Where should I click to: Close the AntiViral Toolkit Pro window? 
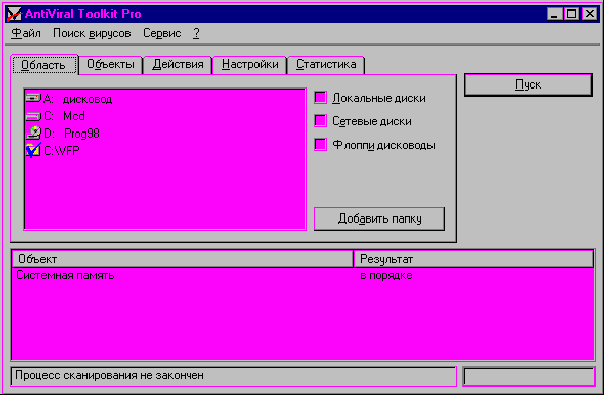tap(590, 14)
